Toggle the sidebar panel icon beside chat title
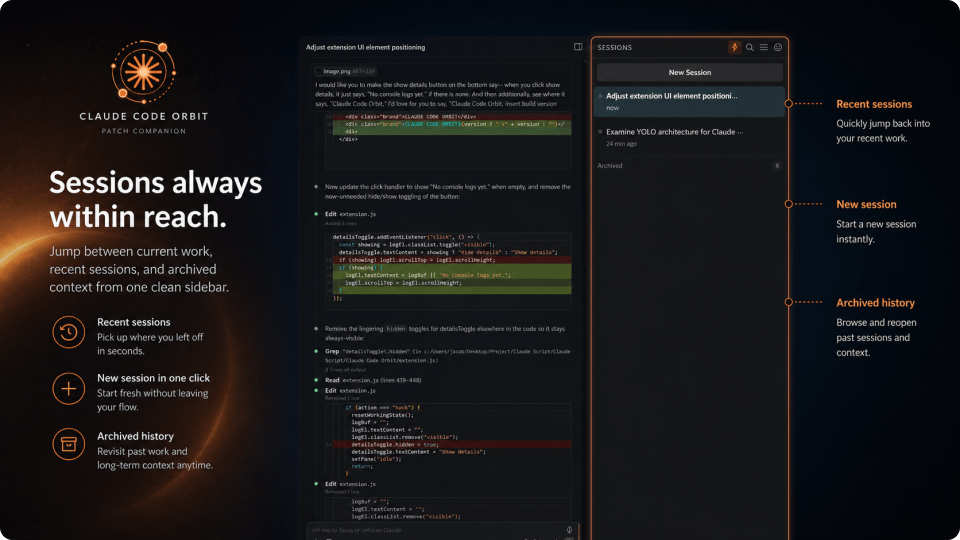 pos(578,47)
